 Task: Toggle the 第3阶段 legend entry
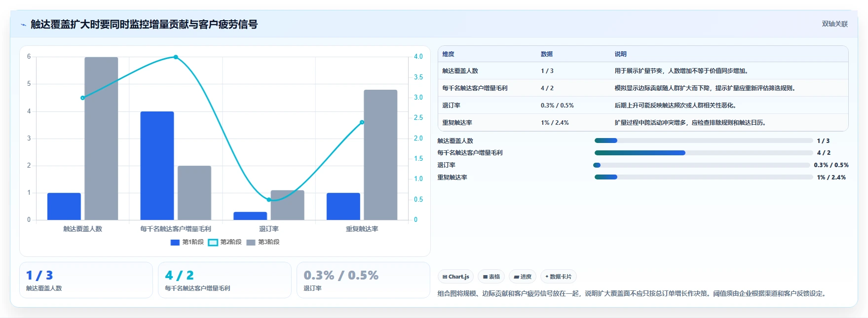263,242
